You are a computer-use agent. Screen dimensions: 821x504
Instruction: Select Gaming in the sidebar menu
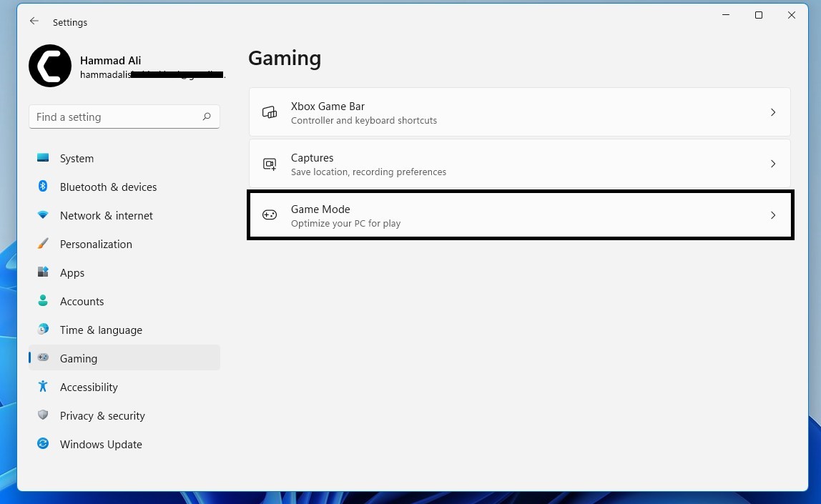pyautogui.click(x=79, y=358)
